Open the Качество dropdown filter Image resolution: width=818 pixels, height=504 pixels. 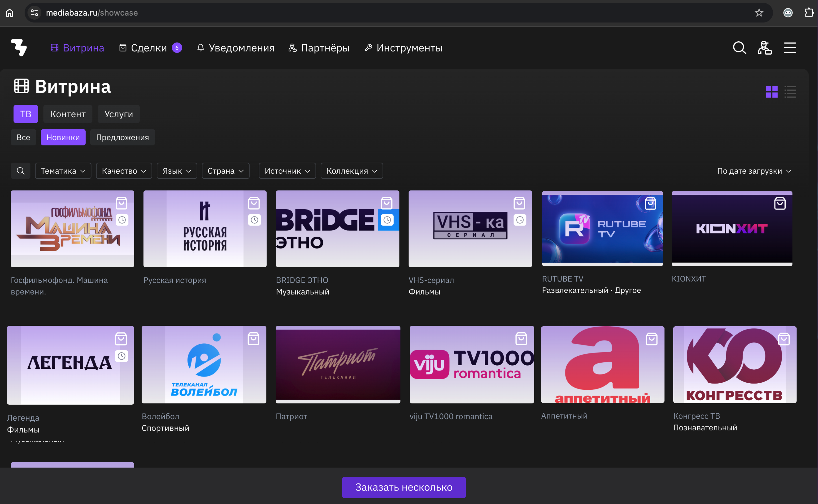click(124, 171)
